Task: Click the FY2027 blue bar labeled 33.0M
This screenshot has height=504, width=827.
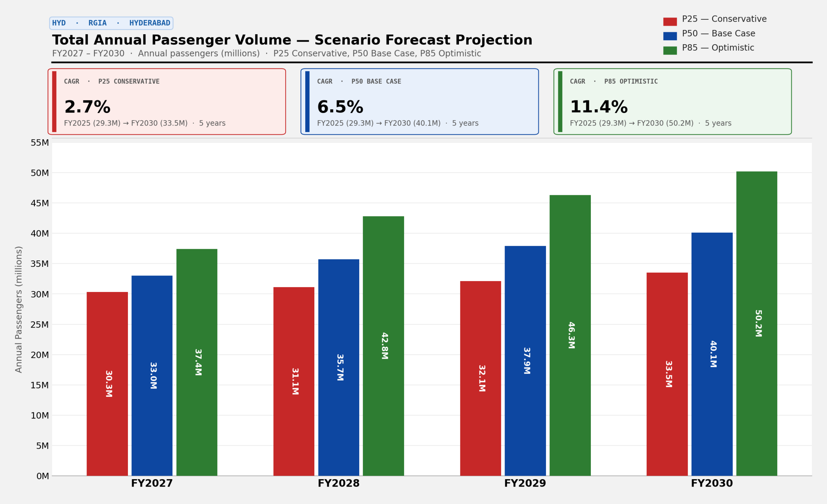Action: point(152,376)
